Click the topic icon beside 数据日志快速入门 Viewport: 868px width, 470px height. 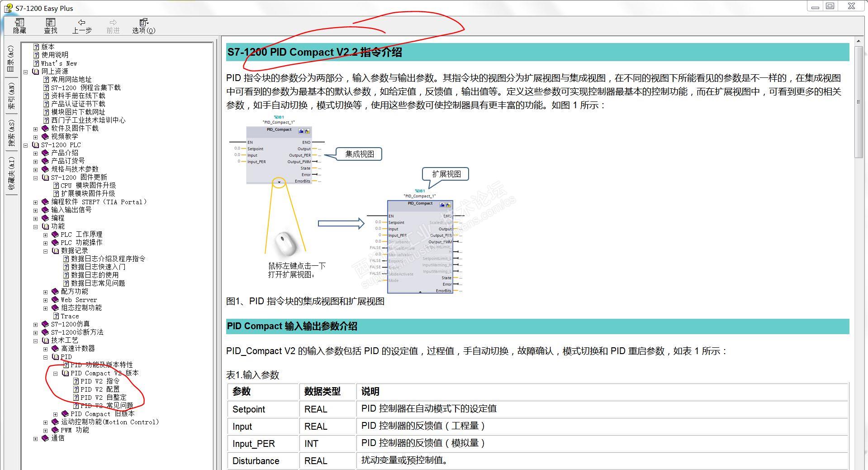66,267
